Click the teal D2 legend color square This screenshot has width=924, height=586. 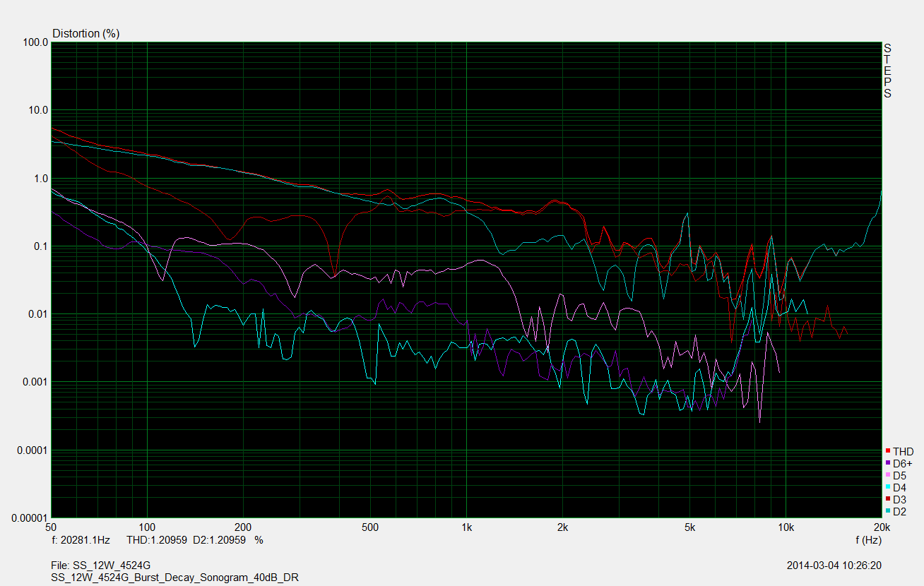click(x=887, y=511)
